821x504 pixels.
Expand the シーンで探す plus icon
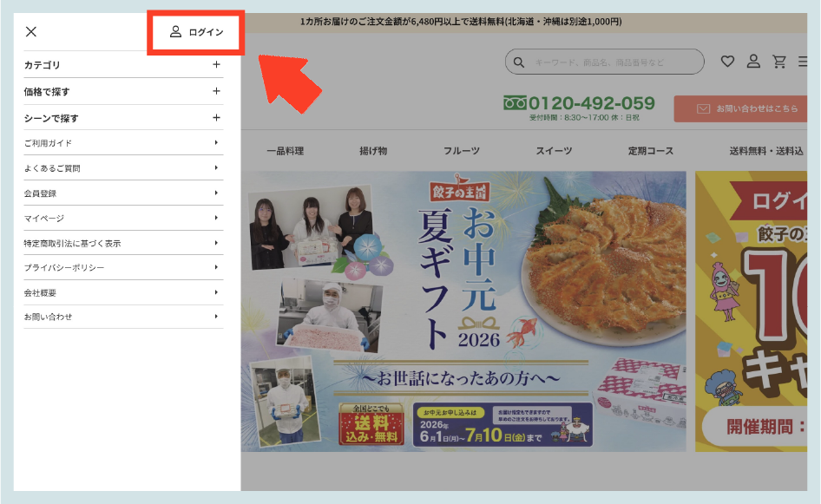click(x=216, y=118)
